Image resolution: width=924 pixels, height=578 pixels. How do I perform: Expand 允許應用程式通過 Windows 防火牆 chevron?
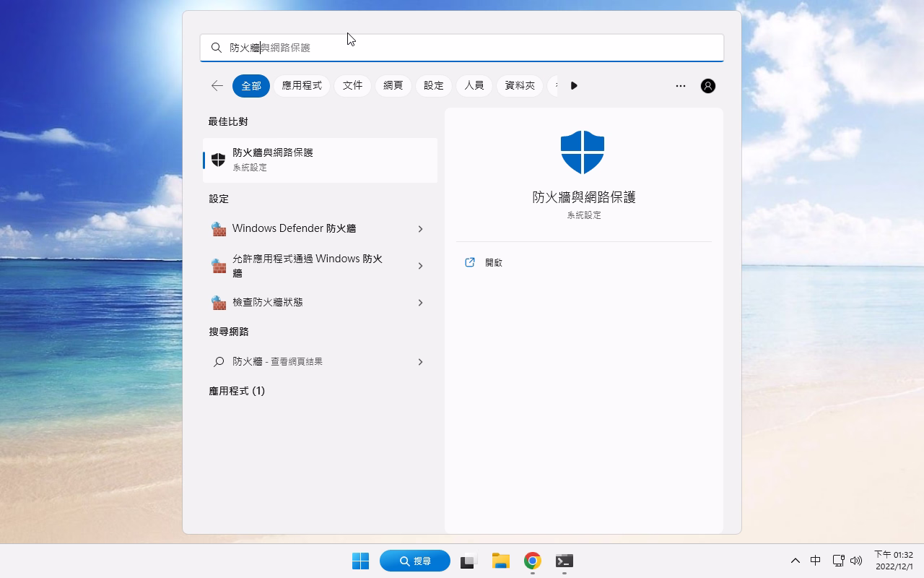(x=420, y=266)
